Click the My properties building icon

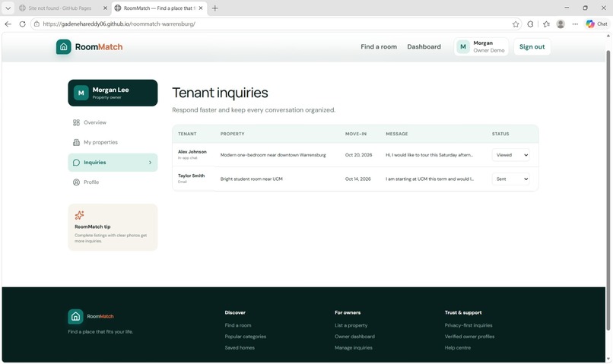click(x=76, y=143)
